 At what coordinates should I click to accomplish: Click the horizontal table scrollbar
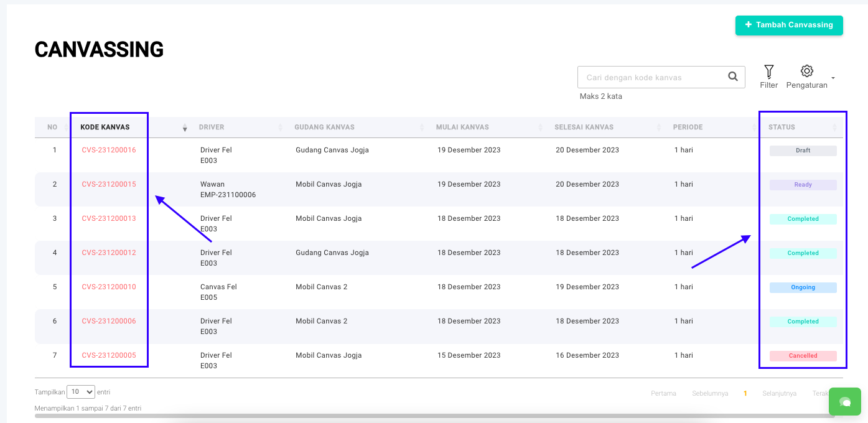pyautogui.click(x=373, y=416)
